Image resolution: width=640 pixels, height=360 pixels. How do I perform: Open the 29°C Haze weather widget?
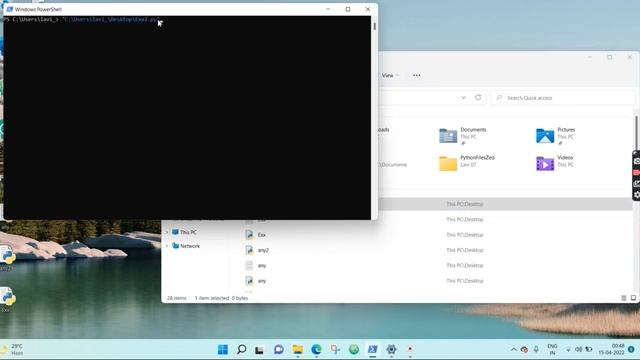tap(12, 349)
